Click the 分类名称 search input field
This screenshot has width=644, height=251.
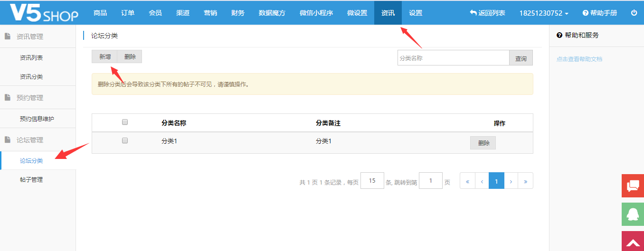pos(453,58)
